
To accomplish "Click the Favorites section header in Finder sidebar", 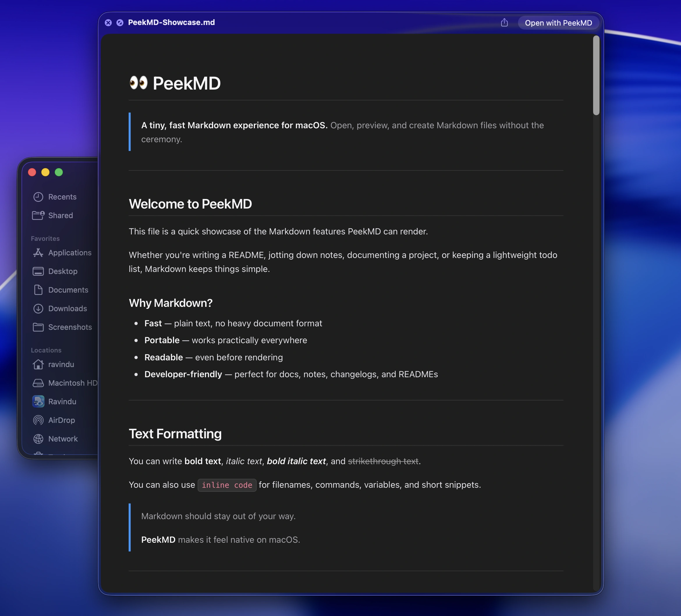I will tap(45, 238).
